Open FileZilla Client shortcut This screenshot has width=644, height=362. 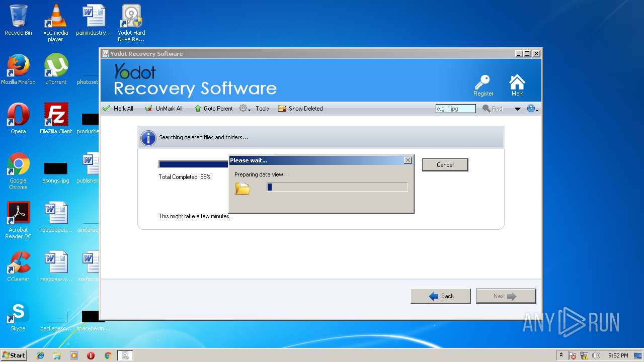coord(55,119)
